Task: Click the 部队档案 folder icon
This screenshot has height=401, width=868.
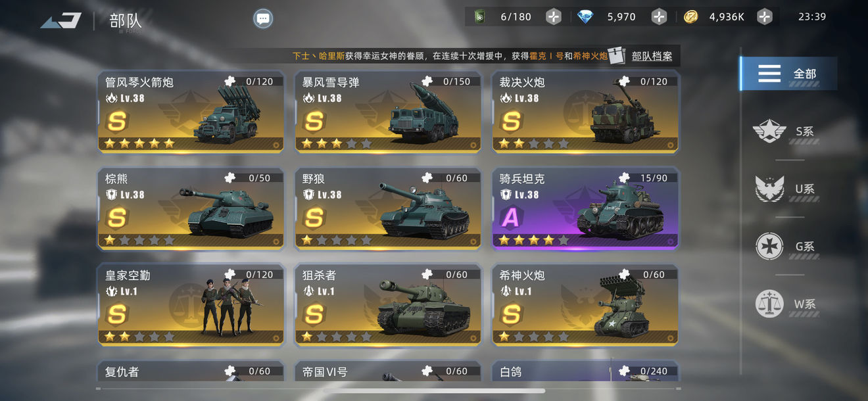Action: click(x=616, y=56)
